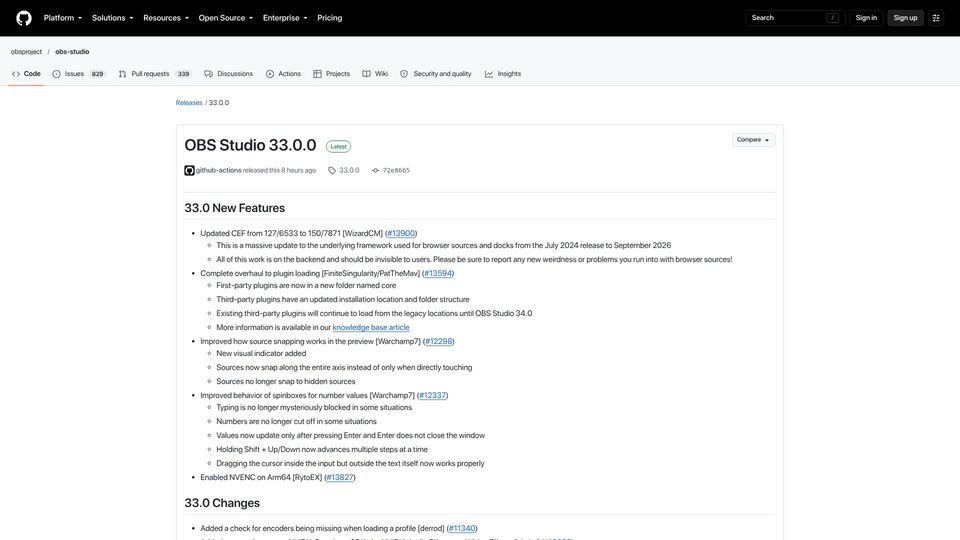Open pull request #12298 link
The width and height of the screenshot is (960, 540).
point(438,341)
